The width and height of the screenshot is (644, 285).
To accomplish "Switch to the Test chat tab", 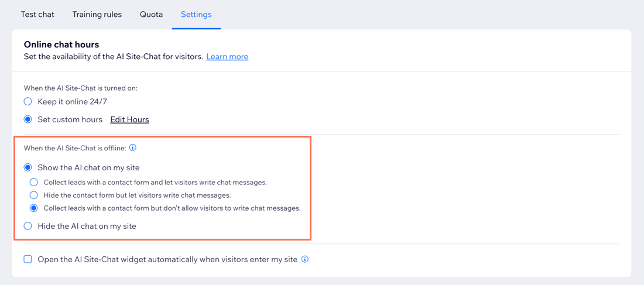I will [38, 15].
